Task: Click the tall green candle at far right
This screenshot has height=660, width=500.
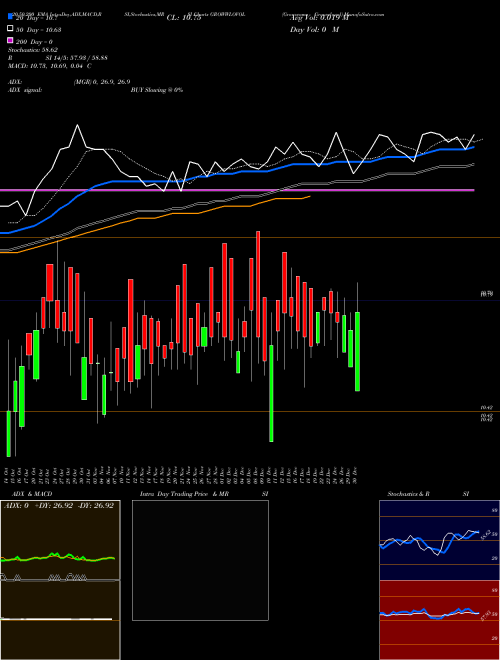Action: (x=357, y=351)
